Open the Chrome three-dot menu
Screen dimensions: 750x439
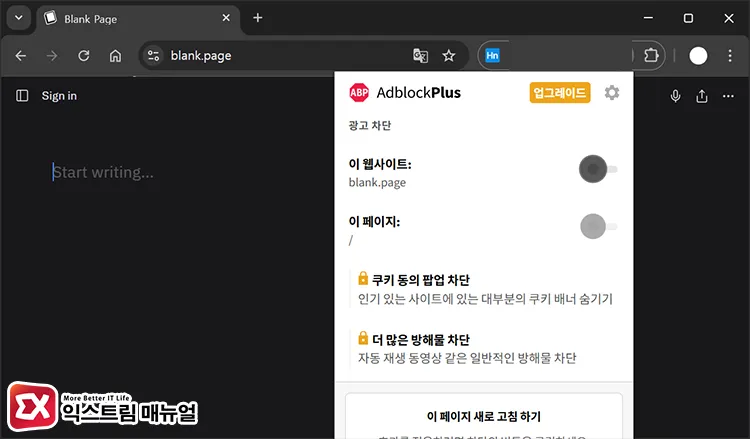730,56
